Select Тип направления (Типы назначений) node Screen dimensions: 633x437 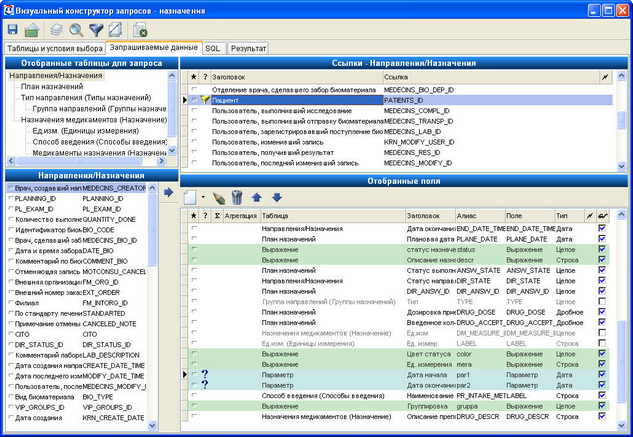(x=86, y=97)
